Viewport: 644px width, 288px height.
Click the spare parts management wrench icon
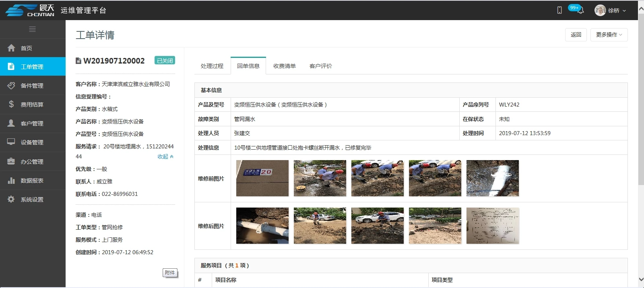(x=11, y=86)
